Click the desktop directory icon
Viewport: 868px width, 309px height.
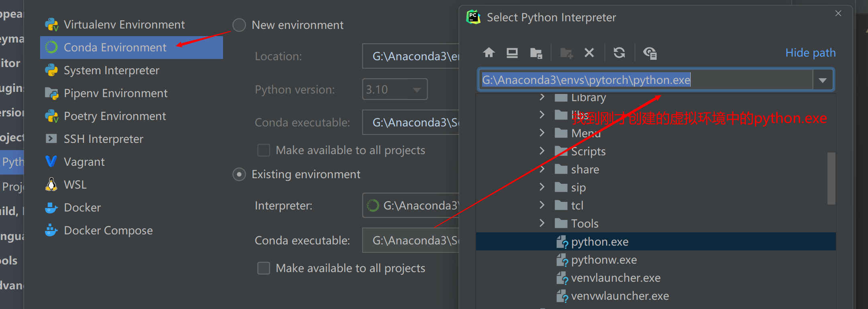[512, 53]
